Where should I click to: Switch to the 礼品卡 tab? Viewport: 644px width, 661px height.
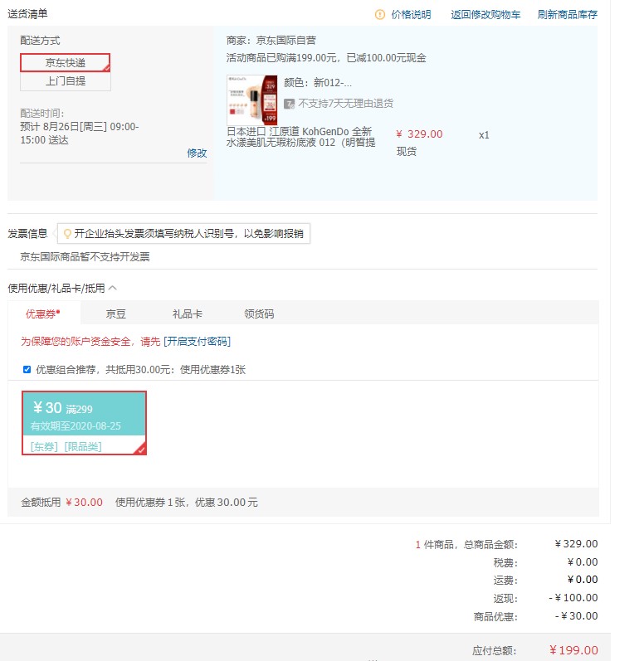point(188,313)
